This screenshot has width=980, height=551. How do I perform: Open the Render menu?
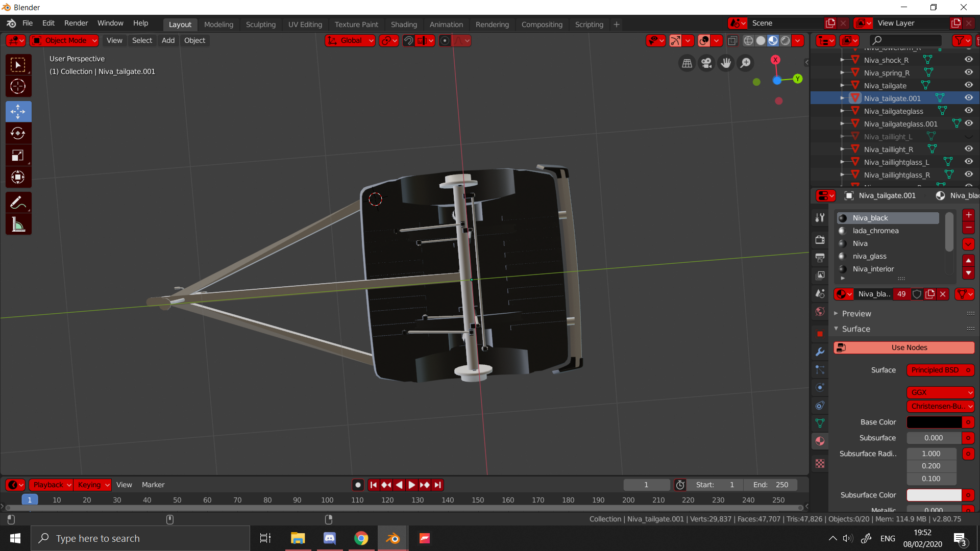point(76,23)
